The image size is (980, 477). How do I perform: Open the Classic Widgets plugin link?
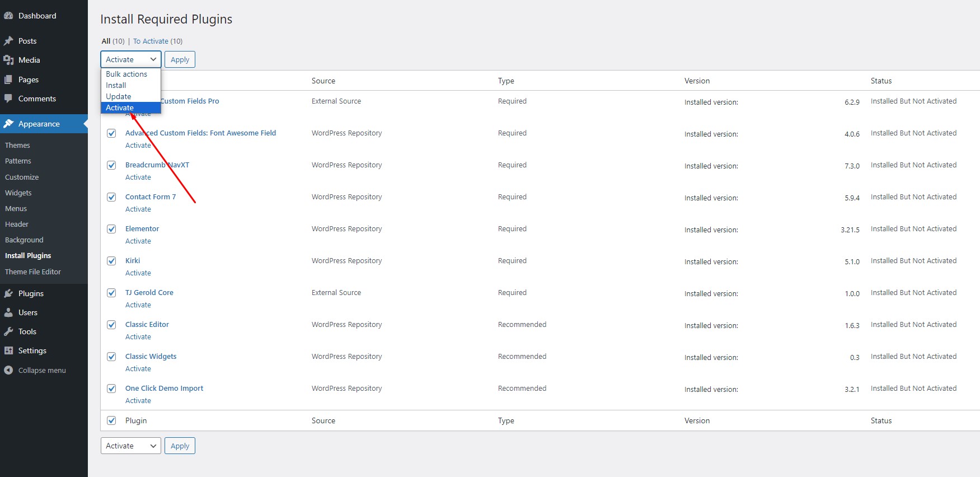point(151,356)
